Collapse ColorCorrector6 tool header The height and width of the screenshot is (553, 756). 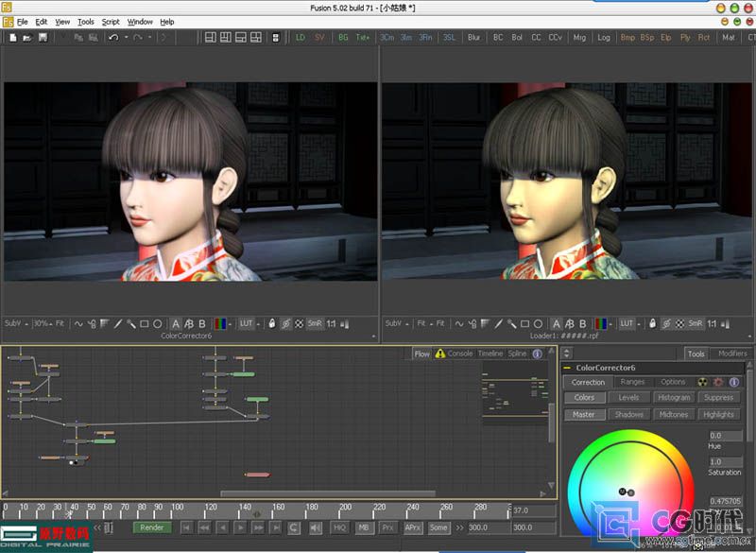tap(567, 368)
